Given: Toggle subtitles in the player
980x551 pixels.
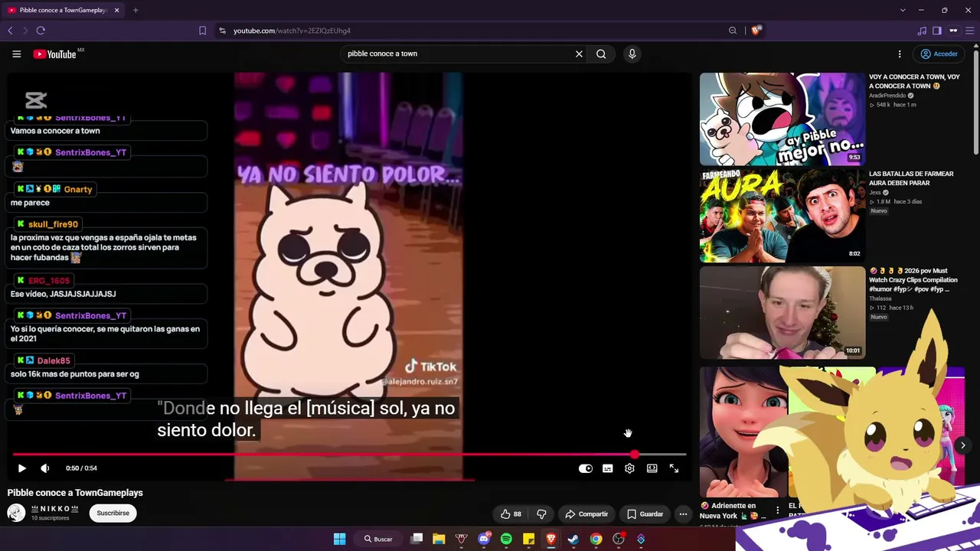Looking at the screenshot, I should pyautogui.click(x=607, y=468).
